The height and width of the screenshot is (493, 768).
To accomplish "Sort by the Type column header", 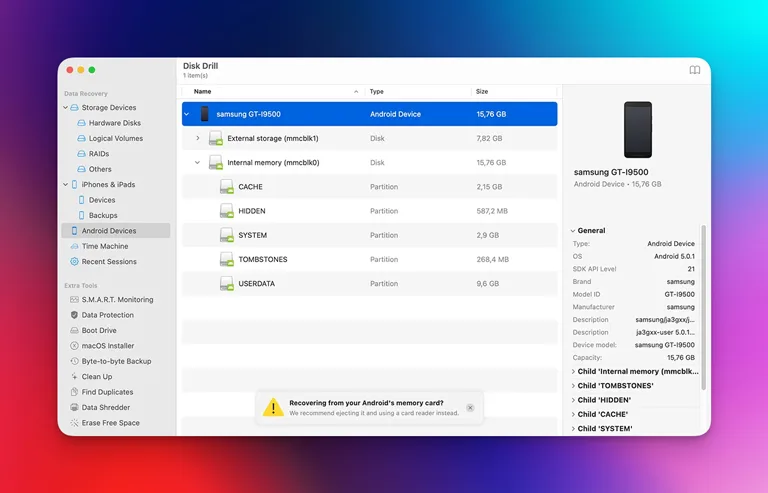I will [x=418, y=92].
